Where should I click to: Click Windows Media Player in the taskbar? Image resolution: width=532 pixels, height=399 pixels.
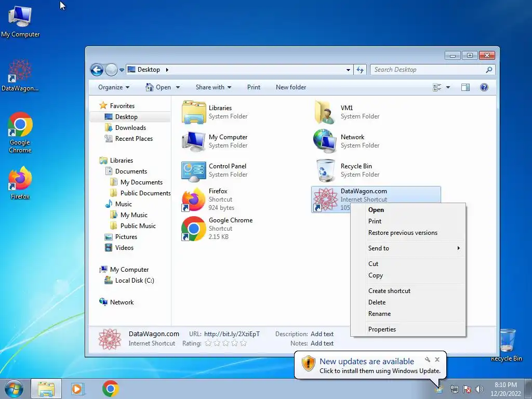click(78, 389)
